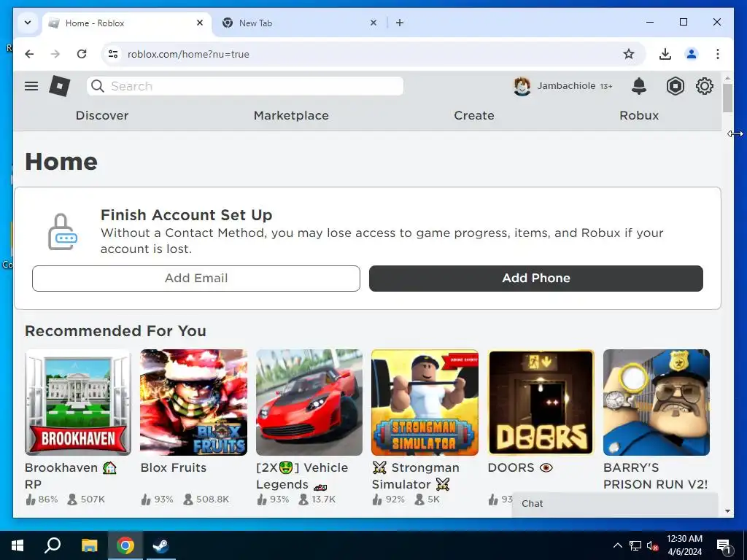Screen dimensions: 747x560
Task: Open the network status tray icon
Action: (635, 545)
